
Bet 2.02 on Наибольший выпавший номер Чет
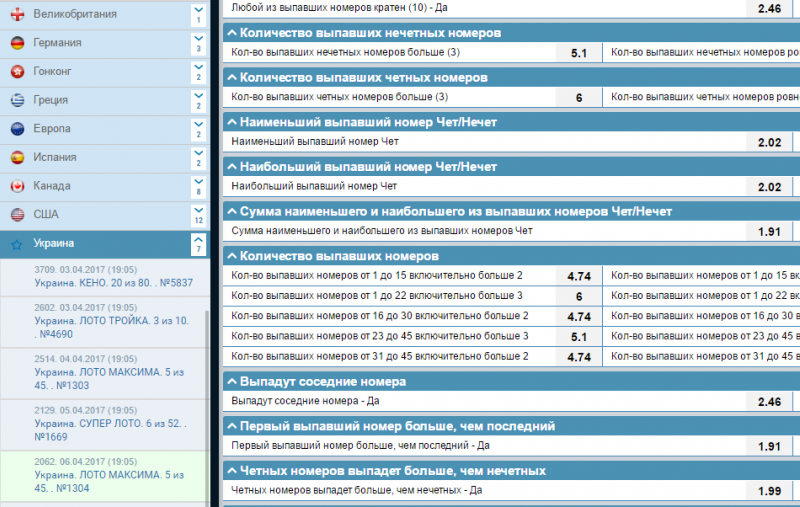[x=769, y=187]
